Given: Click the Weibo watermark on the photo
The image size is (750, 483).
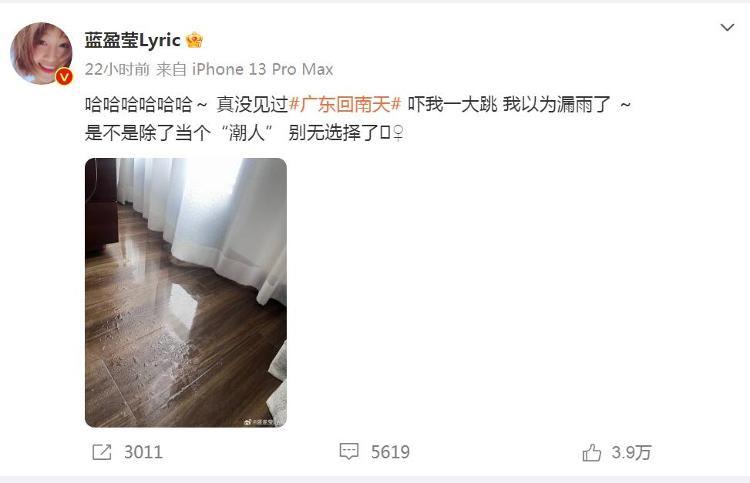Looking at the screenshot, I should (265, 422).
